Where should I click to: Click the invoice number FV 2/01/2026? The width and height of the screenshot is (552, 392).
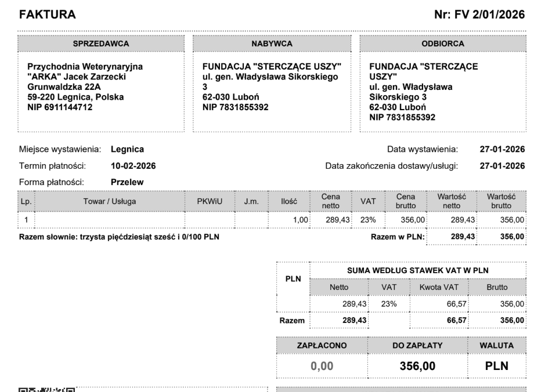(x=489, y=14)
